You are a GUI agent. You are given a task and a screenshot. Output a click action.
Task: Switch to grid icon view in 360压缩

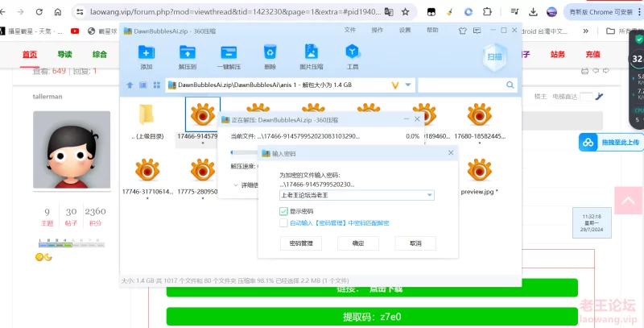[x=156, y=85]
